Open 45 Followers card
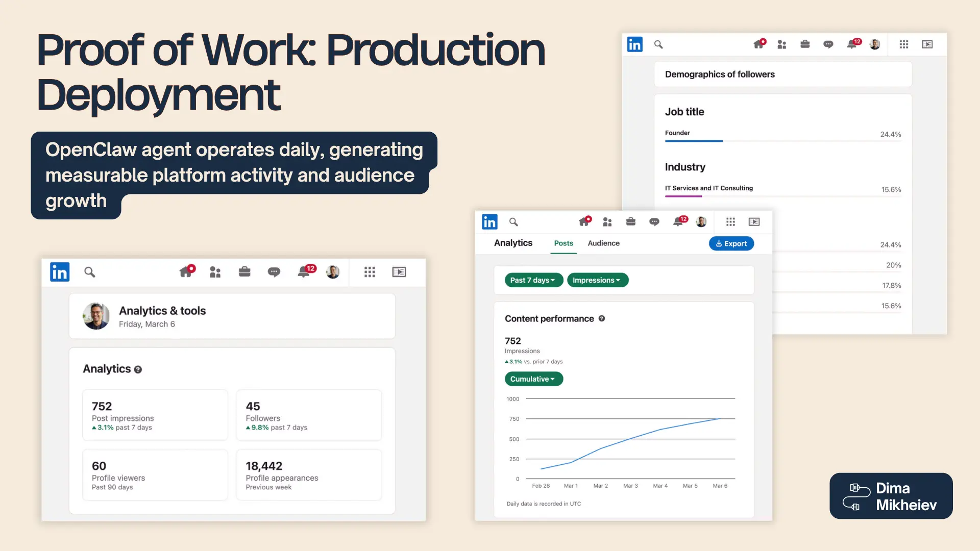Viewport: 980px width, 551px height. [x=309, y=415]
